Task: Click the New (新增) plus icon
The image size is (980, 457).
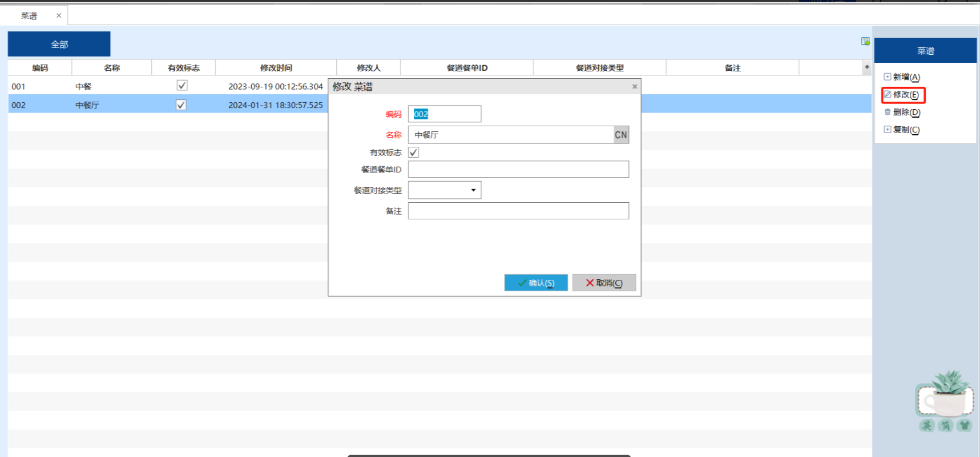Action: pyautogui.click(x=887, y=77)
